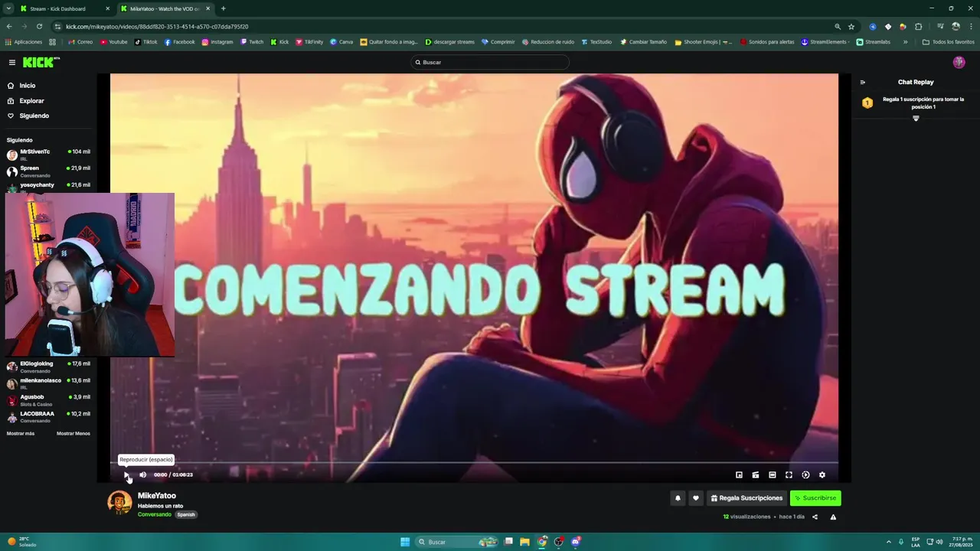Select the MikeYatoo VOD browser tab
The height and width of the screenshot is (551, 980).
(x=167, y=8)
